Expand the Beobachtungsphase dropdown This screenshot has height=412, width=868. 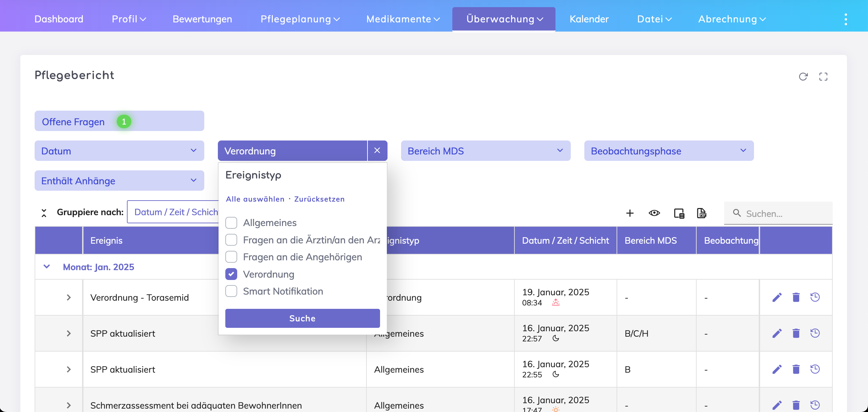668,151
